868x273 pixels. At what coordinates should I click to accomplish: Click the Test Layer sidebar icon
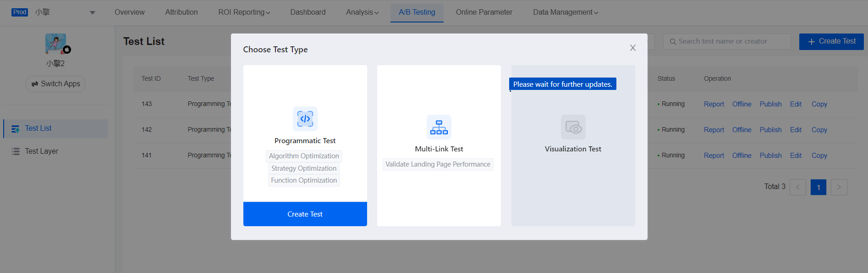click(x=16, y=151)
